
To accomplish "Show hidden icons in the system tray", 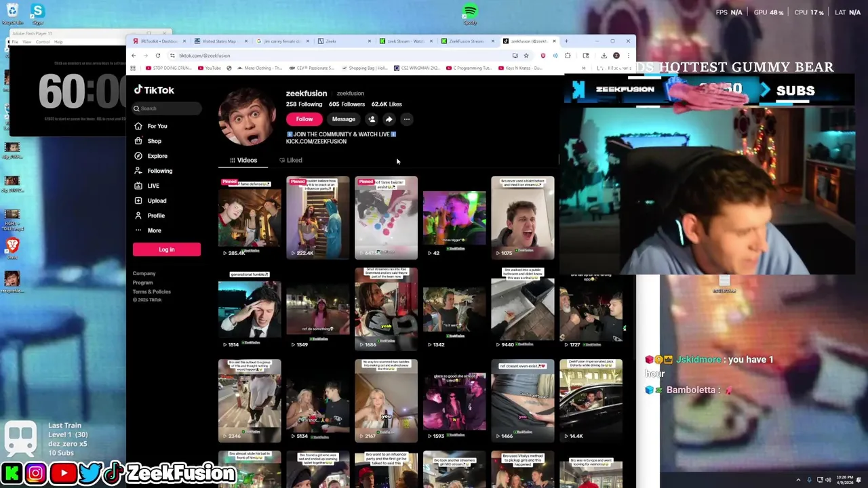I will [x=798, y=480].
